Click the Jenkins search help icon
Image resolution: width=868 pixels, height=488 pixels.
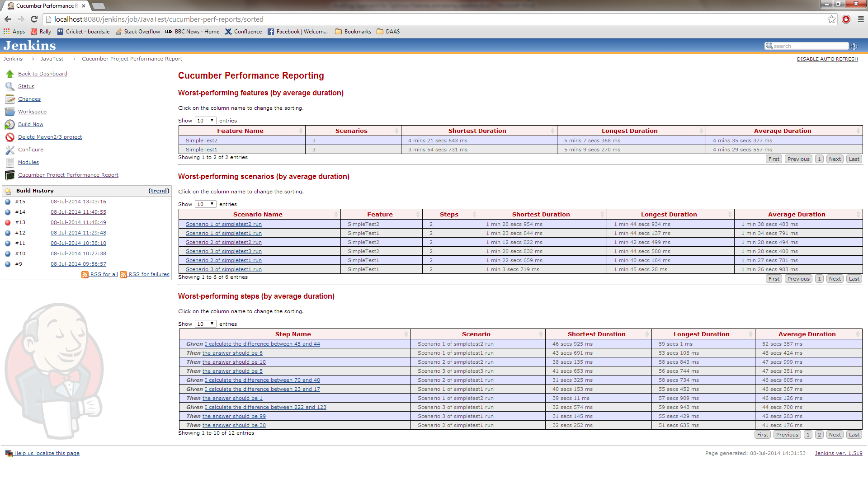(x=854, y=46)
